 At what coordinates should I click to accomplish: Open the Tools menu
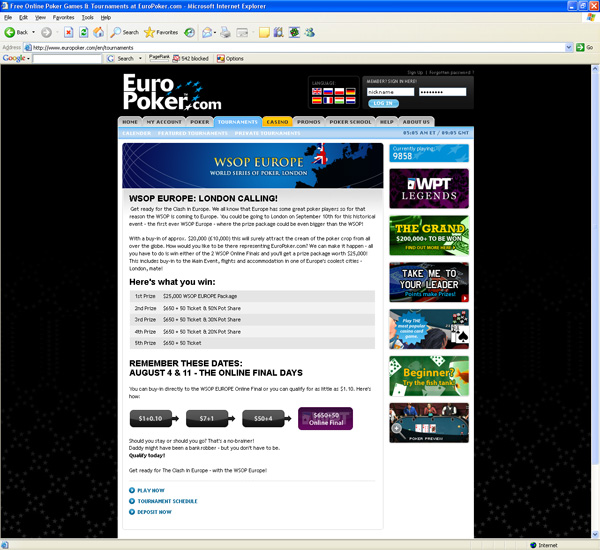click(x=87, y=18)
